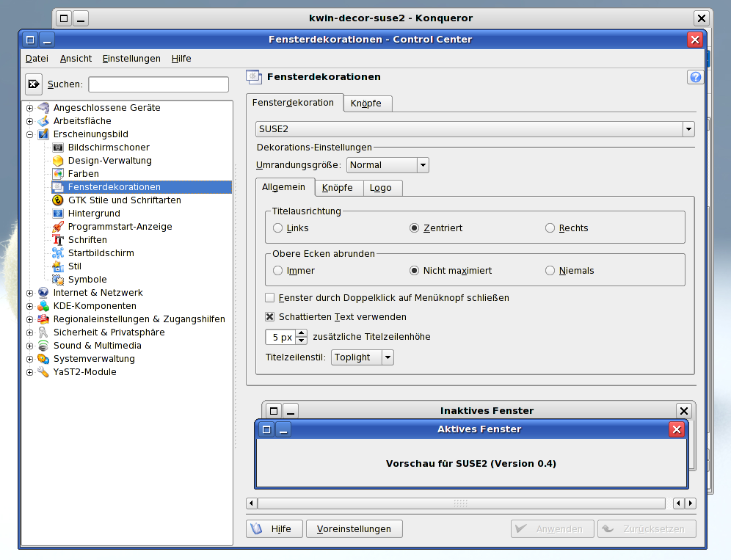The width and height of the screenshot is (731, 560).
Task: Click the Internet & Netzwerk icon
Action: pyautogui.click(x=43, y=293)
